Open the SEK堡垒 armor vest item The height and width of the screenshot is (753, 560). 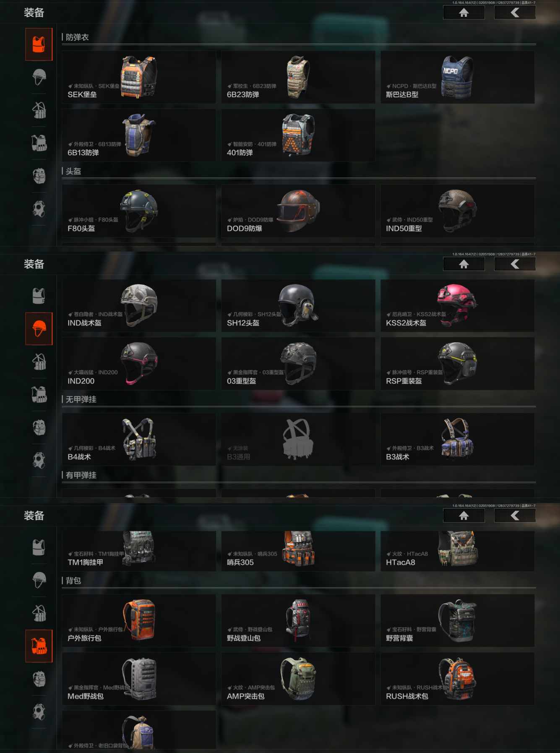[x=139, y=77]
